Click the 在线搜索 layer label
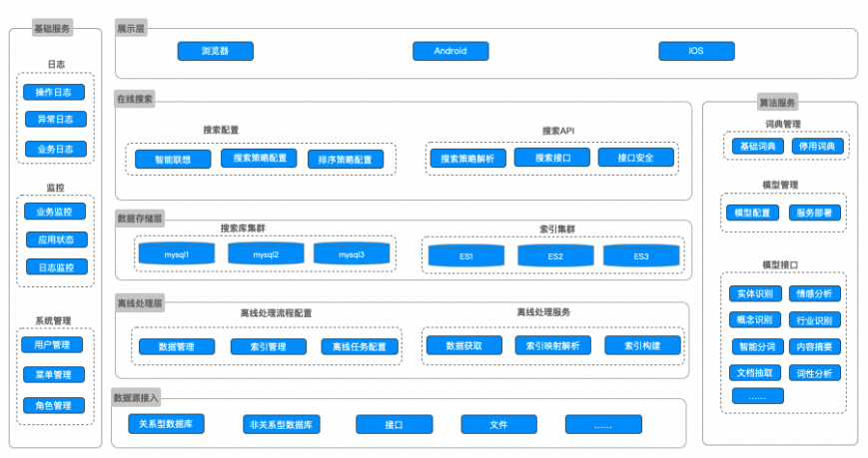This screenshot has height=458, width=868. click(x=135, y=99)
